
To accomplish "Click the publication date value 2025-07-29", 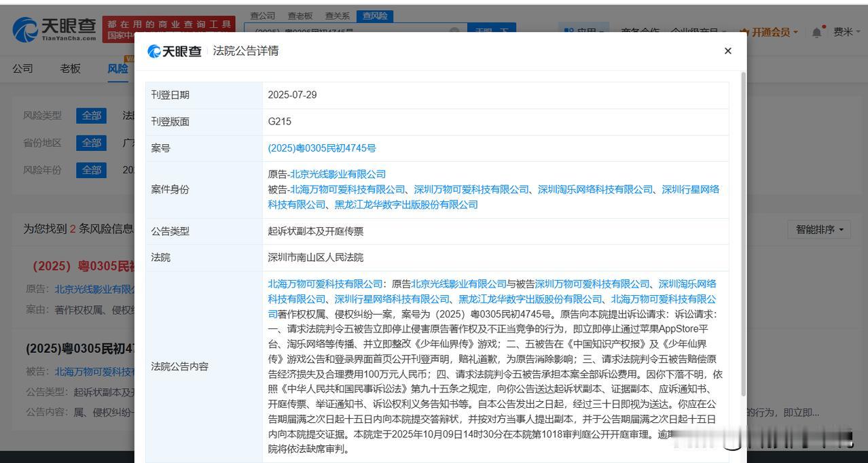I will pos(292,95).
